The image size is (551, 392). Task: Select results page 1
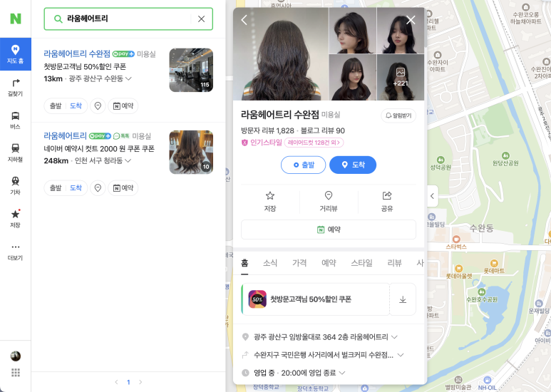pyautogui.click(x=128, y=382)
